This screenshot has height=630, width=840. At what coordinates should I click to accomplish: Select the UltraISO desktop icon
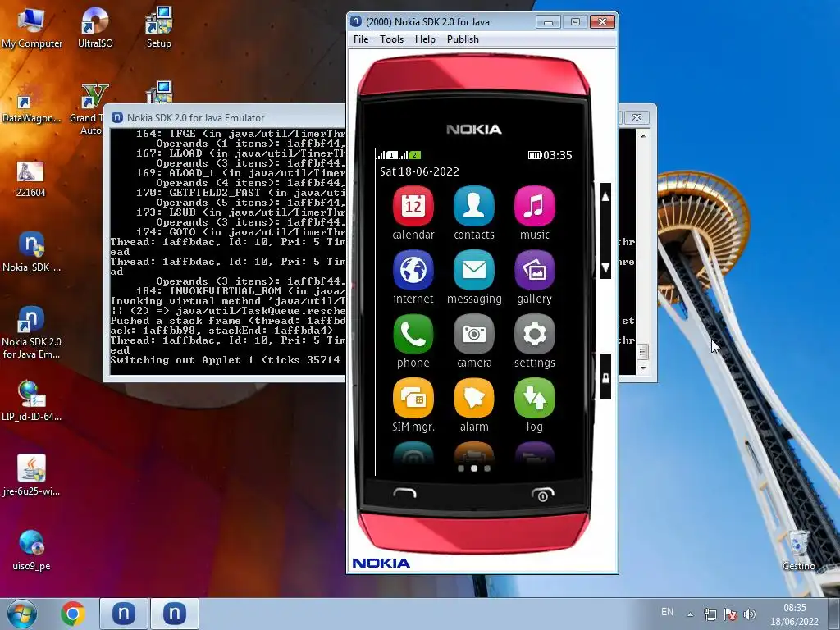[x=95, y=29]
